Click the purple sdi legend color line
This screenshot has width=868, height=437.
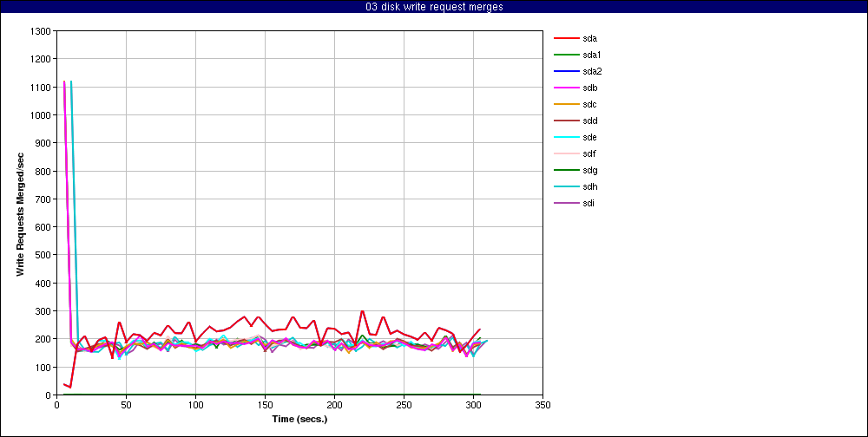[x=566, y=203]
